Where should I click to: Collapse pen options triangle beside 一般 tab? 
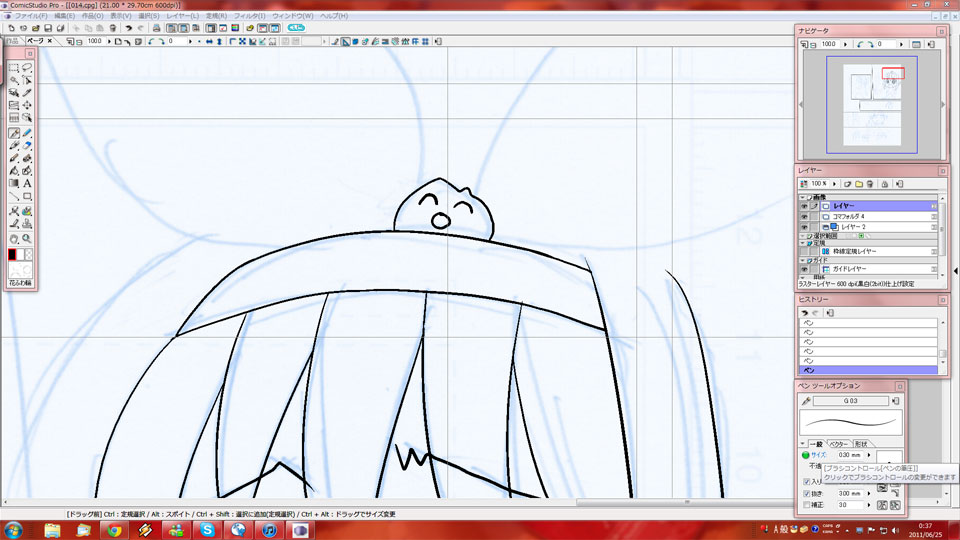point(803,444)
